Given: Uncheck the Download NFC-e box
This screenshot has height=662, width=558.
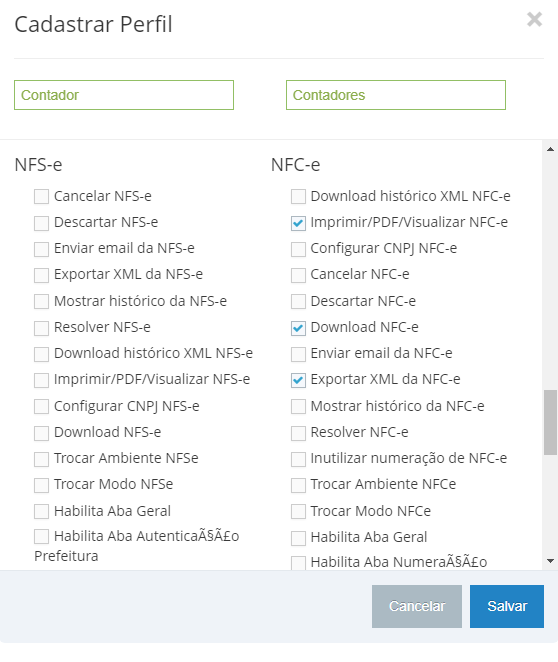Looking at the screenshot, I should click(298, 328).
